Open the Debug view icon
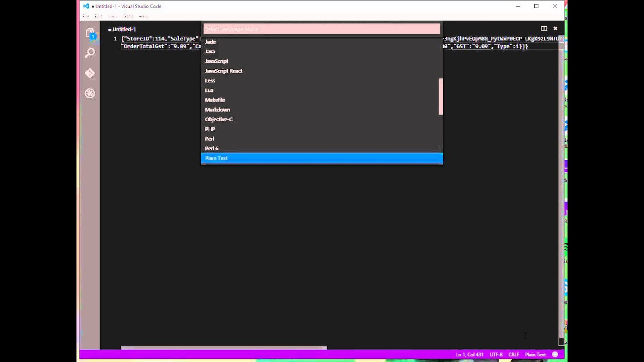Viewport: 644px width, 362px height. click(x=90, y=94)
